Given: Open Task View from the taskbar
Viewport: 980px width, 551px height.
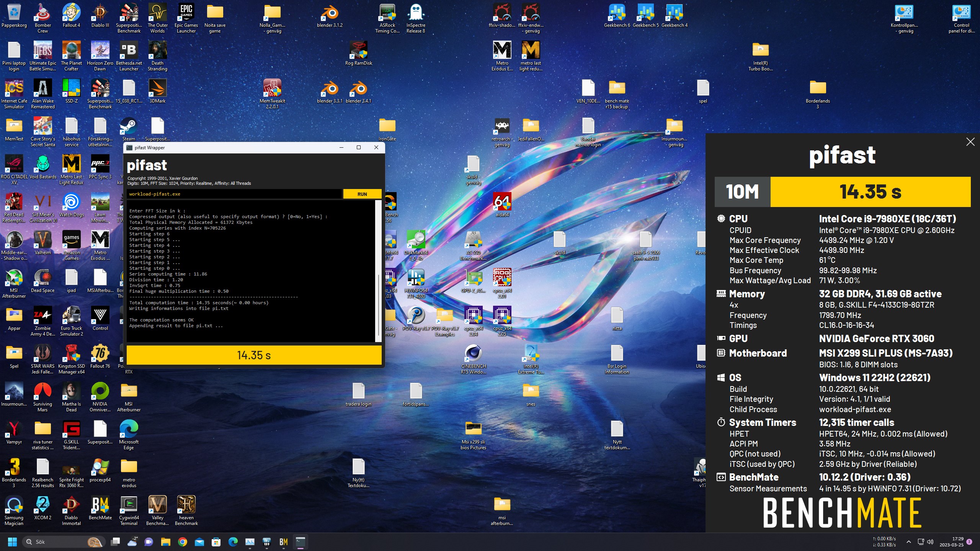Looking at the screenshot, I should [x=115, y=542].
